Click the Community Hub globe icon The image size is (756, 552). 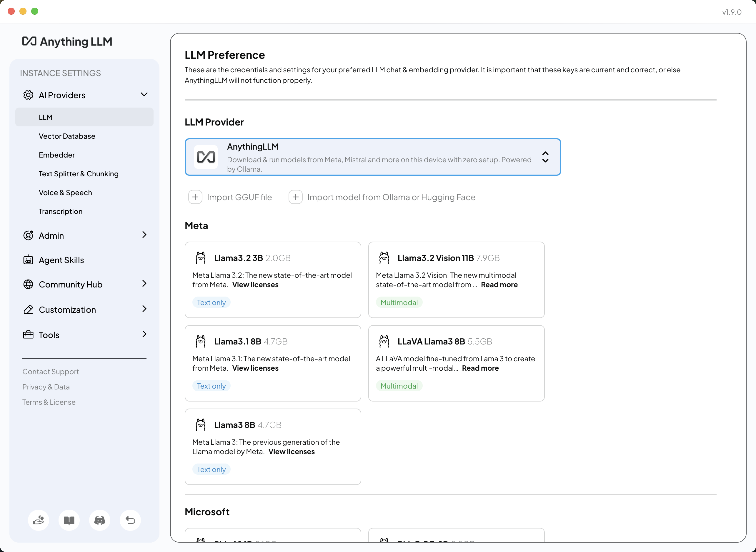[28, 284]
